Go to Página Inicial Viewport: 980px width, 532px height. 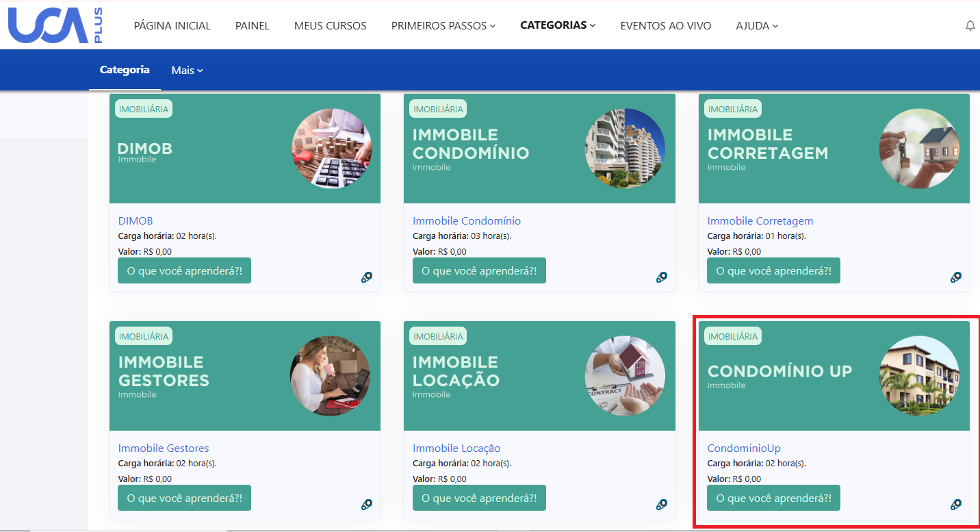click(x=172, y=25)
